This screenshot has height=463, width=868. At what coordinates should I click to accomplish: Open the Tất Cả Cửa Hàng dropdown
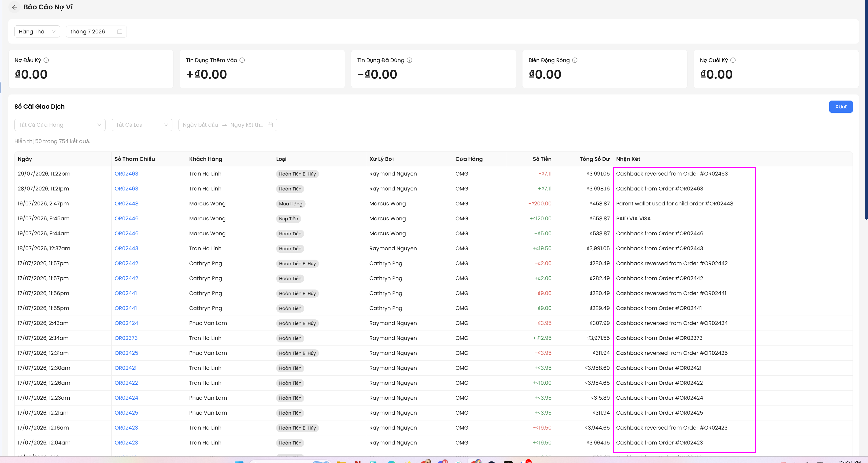[60, 125]
